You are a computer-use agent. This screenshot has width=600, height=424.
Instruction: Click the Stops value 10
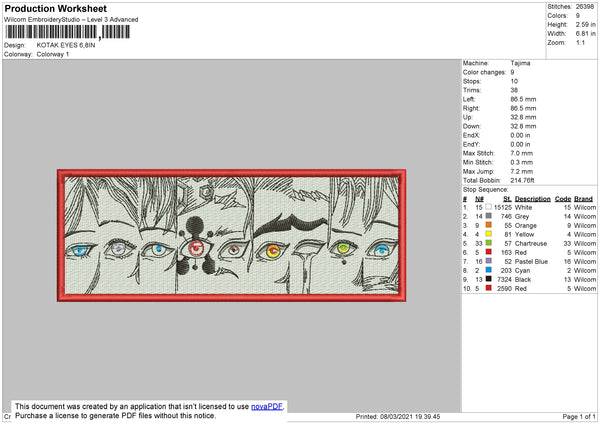pos(514,81)
